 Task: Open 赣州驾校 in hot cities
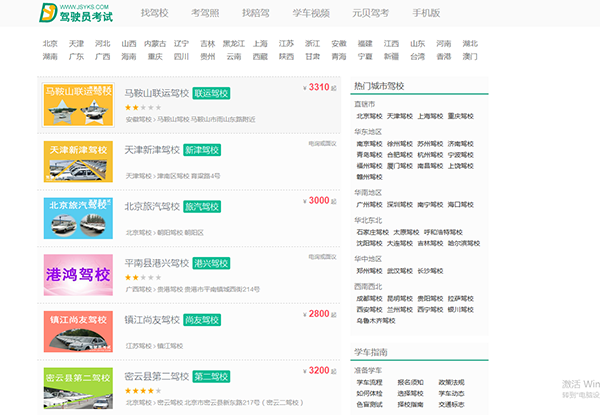tap(369, 177)
